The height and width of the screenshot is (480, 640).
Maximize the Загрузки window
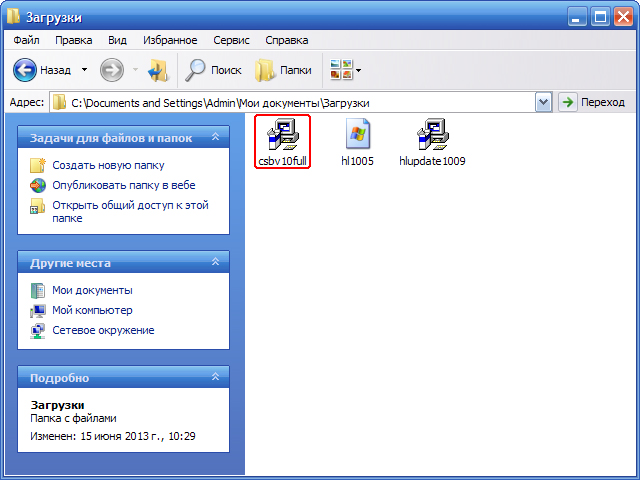[600, 17]
